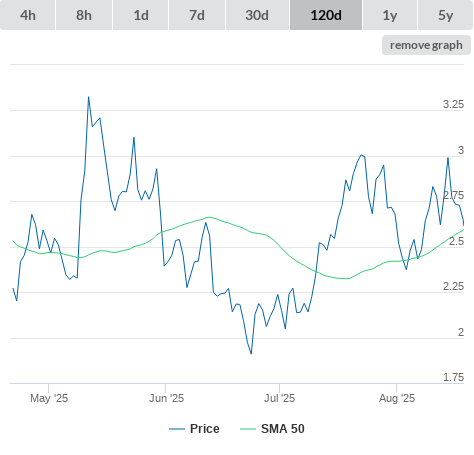Choose the 1d range tab

pos(141,15)
